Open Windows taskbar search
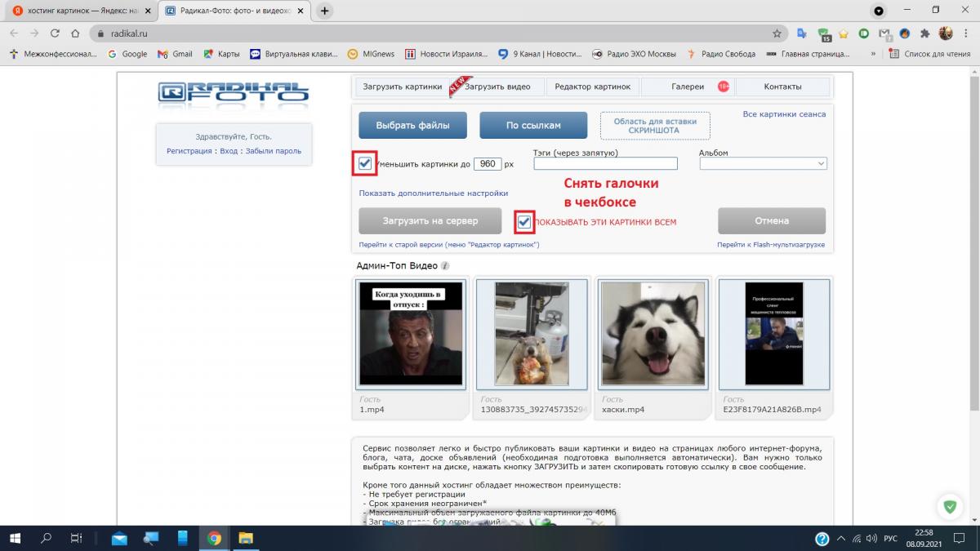Screen dimensions: 980x551 [47, 539]
